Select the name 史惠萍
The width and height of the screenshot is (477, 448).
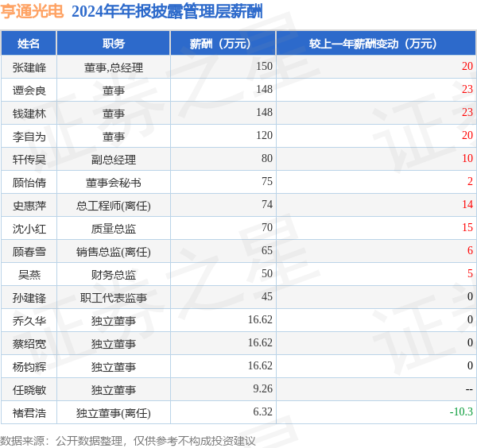[x=29, y=206]
